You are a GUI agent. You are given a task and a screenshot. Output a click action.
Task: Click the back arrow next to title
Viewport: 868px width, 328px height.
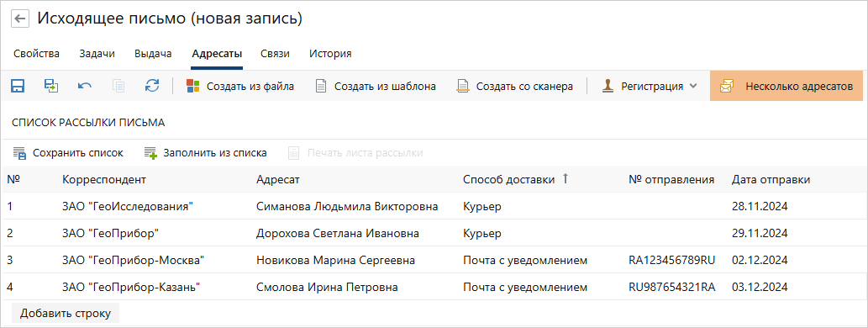(20, 19)
